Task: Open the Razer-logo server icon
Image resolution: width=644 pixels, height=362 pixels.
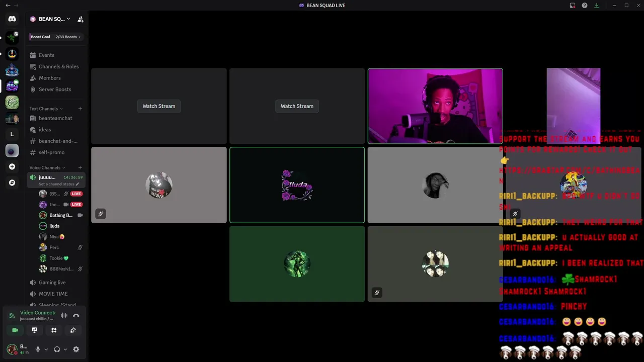Action: tap(12, 38)
